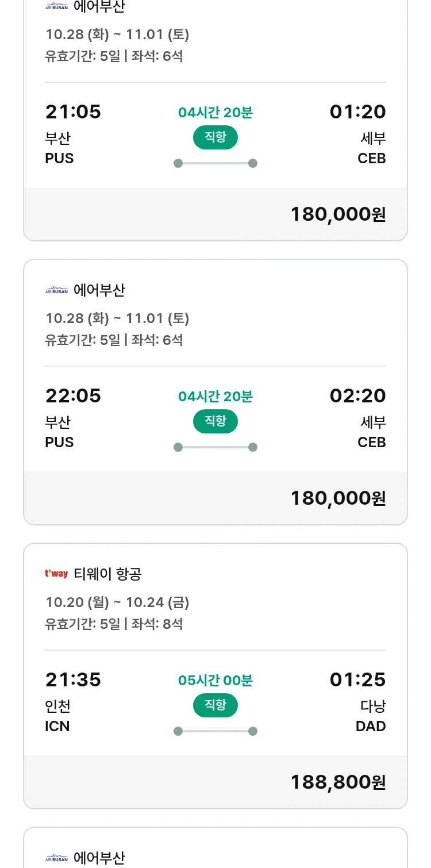Click route line graphic on the 22:05 flight
The image size is (431, 868).
pyautogui.click(x=215, y=447)
